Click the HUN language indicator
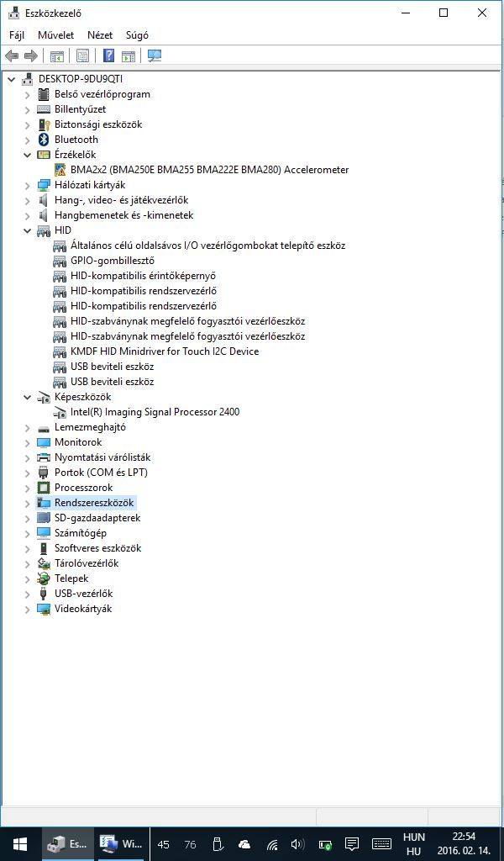The height and width of the screenshot is (861, 504). 414,837
